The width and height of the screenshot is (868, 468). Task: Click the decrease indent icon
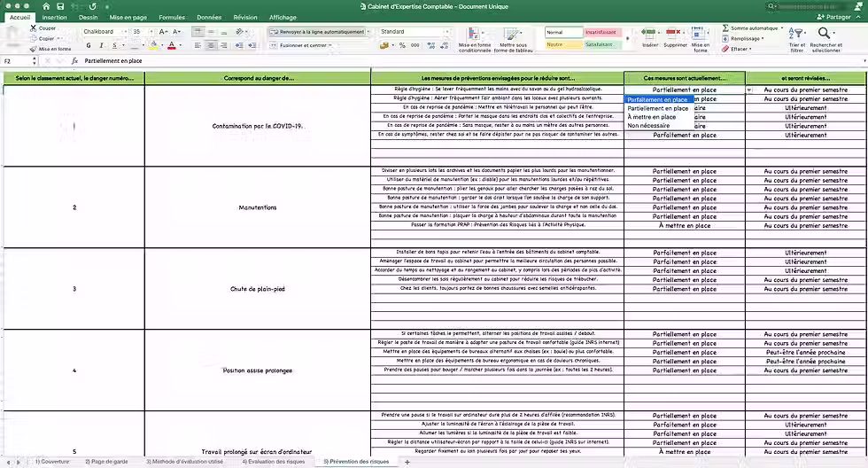[239, 45]
